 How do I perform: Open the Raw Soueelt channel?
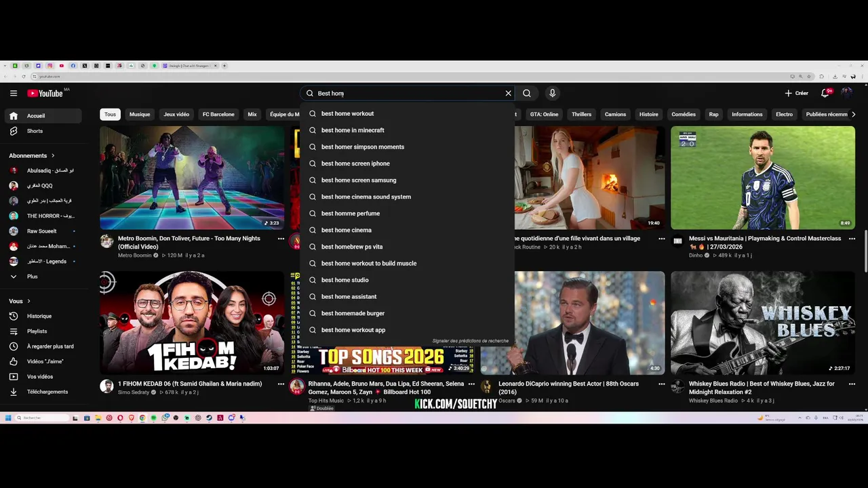[43, 231]
